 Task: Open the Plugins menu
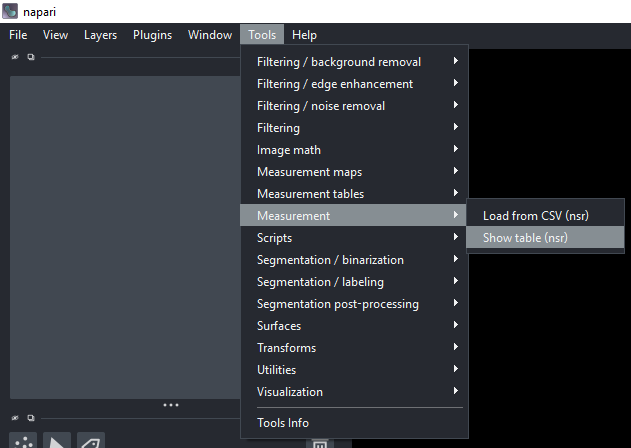153,35
